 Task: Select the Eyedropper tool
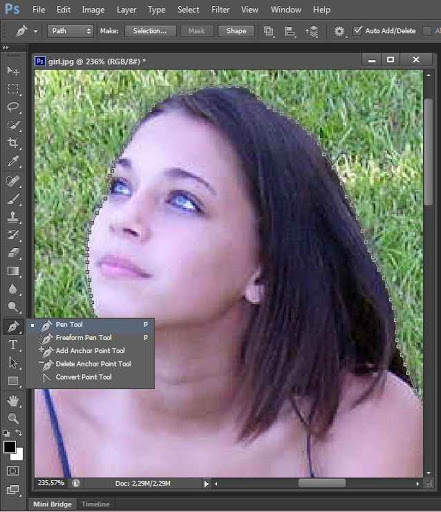pyautogui.click(x=13, y=162)
